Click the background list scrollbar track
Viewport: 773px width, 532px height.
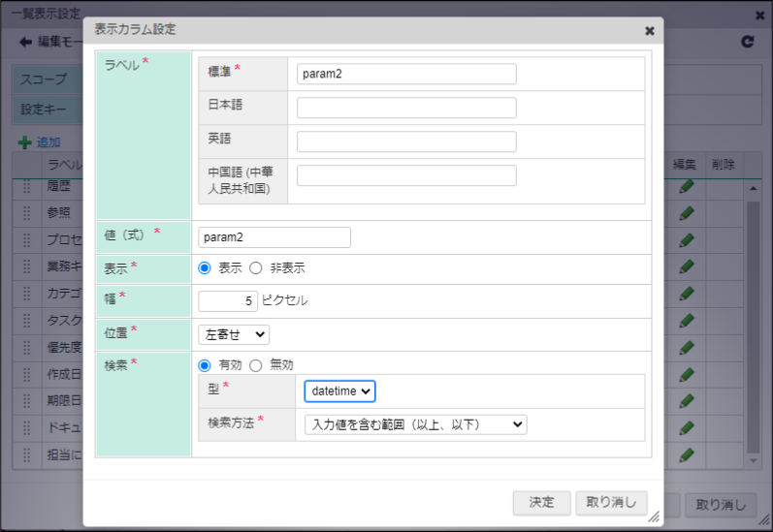click(753, 326)
